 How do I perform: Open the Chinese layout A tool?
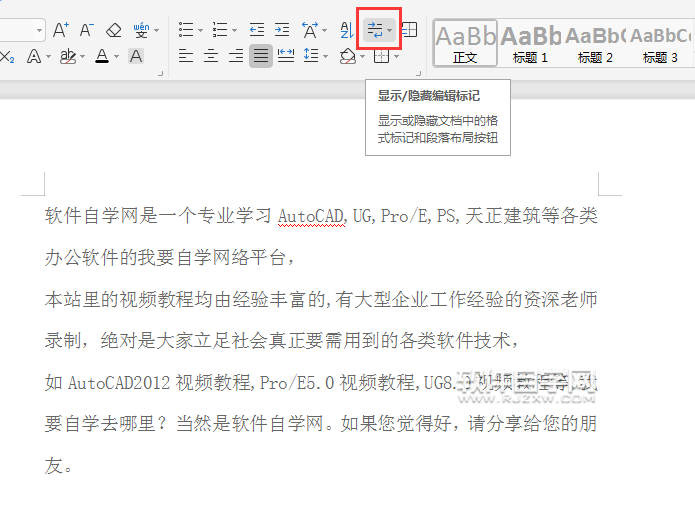click(x=310, y=30)
